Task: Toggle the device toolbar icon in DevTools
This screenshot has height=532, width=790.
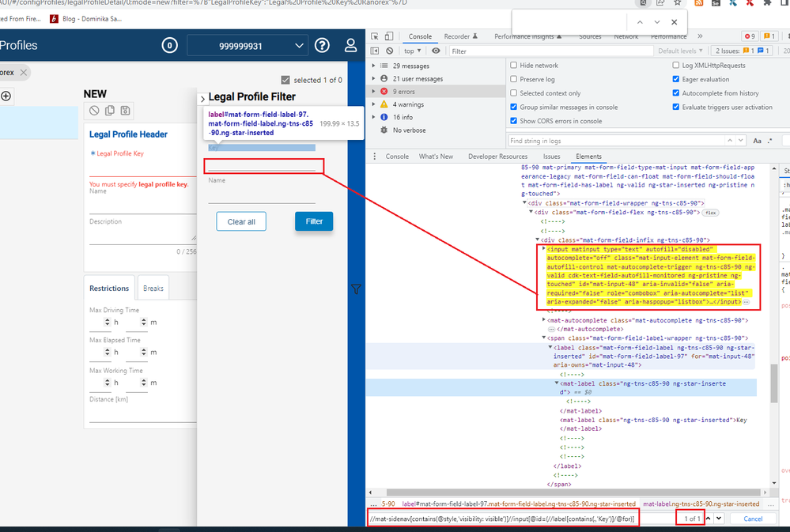Action: click(391, 36)
